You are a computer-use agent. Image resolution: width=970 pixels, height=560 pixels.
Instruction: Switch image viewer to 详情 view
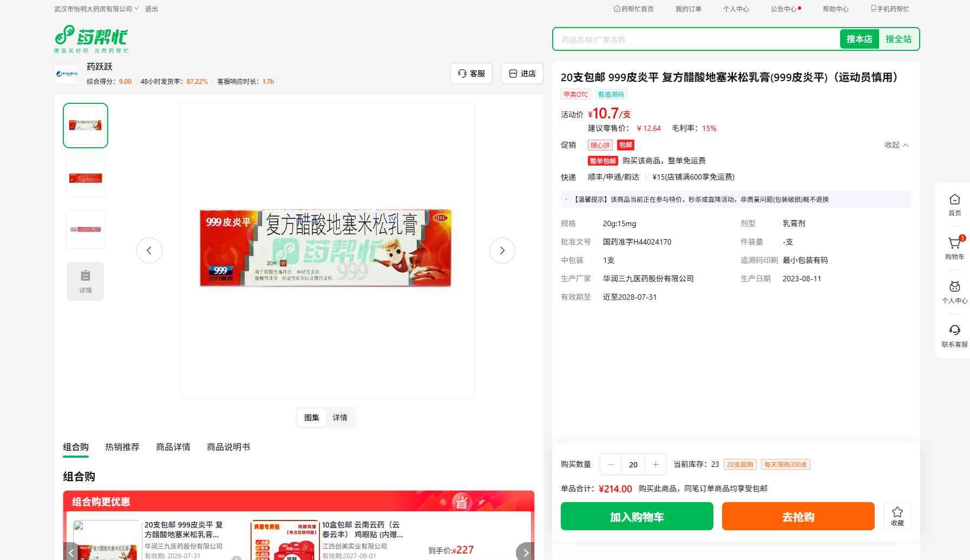tap(340, 418)
